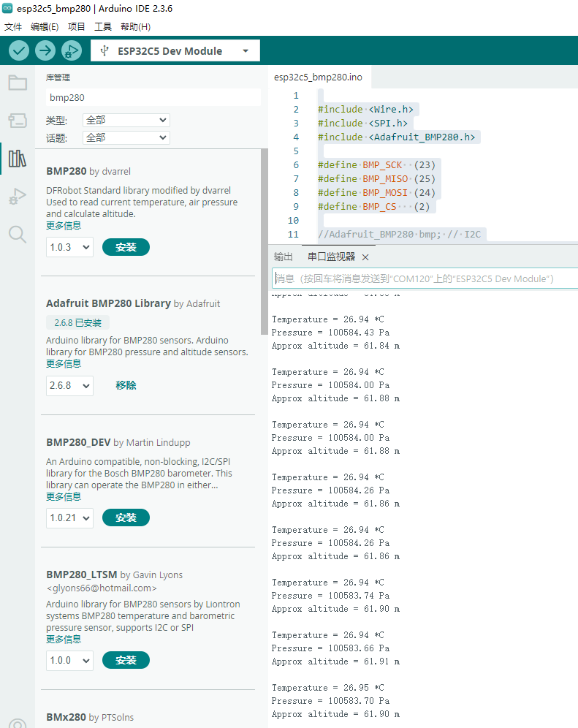Start debugging with the Debug toolbar icon
Screen dimensions: 578x728
tap(72, 50)
